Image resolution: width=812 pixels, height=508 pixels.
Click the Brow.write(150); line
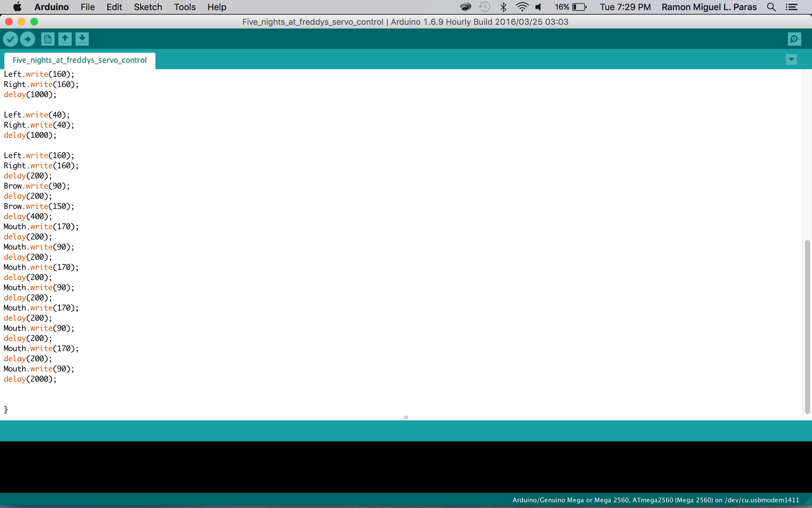[x=39, y=206]
